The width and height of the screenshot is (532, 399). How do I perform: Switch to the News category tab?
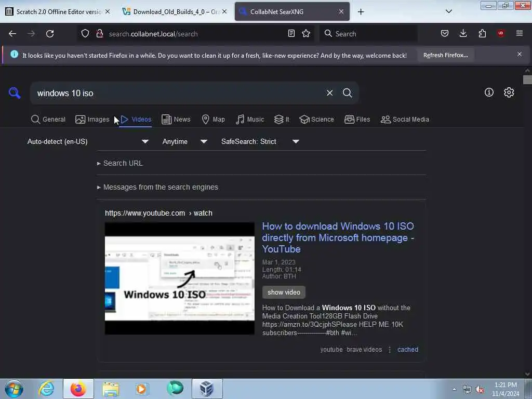176,119
